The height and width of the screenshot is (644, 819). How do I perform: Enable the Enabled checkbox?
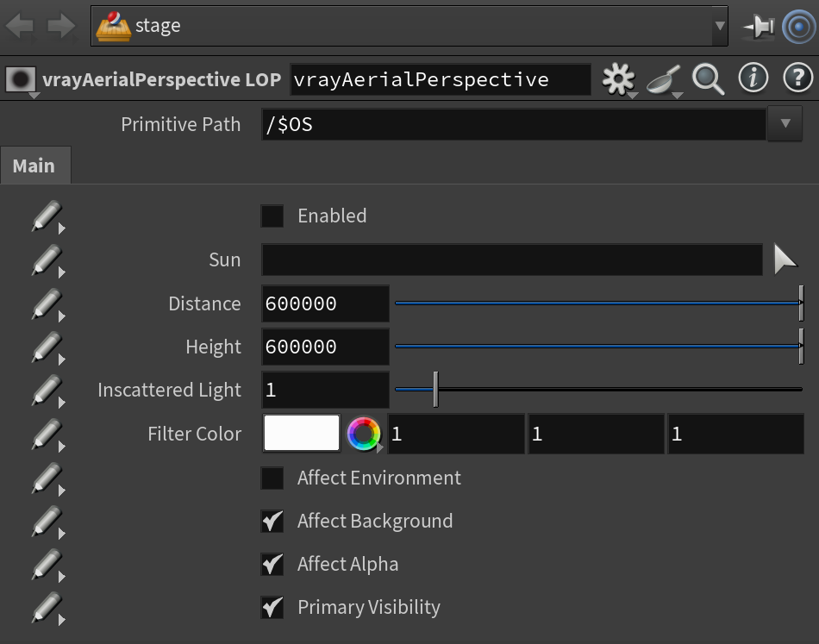[x=272, y=216]
